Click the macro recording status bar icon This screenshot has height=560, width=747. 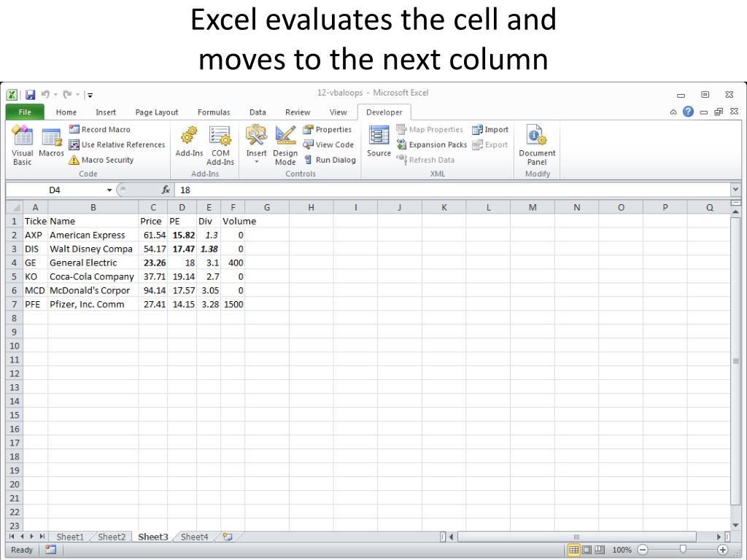[50, 550]
